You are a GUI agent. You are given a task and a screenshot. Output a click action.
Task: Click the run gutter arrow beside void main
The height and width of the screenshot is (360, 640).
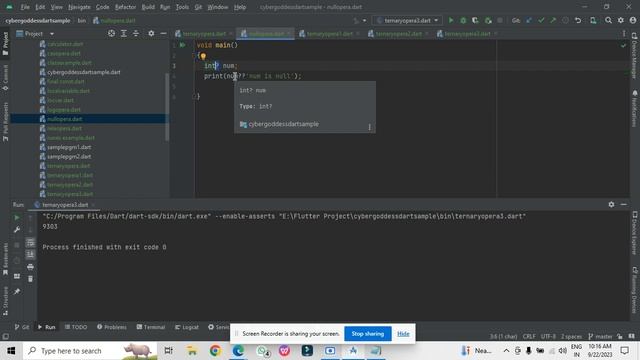(182, 45)
